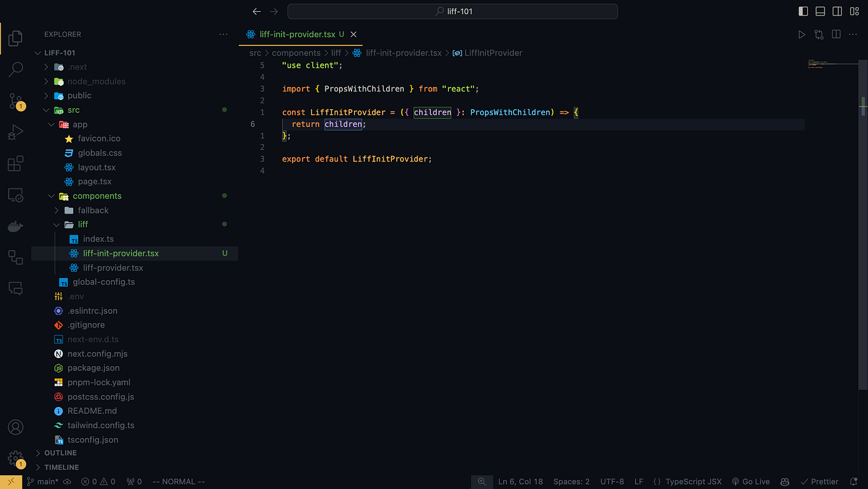The width and height of the screenshot is (868, 489).
Task: Click the zoom magnifier in status bar
Action: (x=482, y=482)
